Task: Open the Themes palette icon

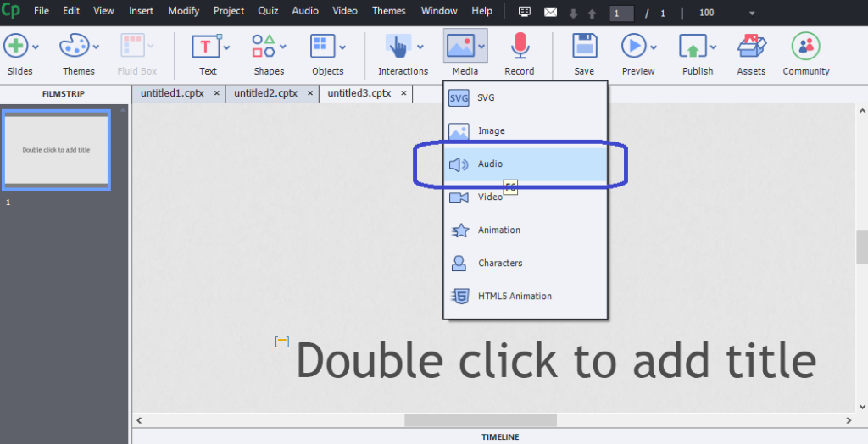Action: point(74,46)
